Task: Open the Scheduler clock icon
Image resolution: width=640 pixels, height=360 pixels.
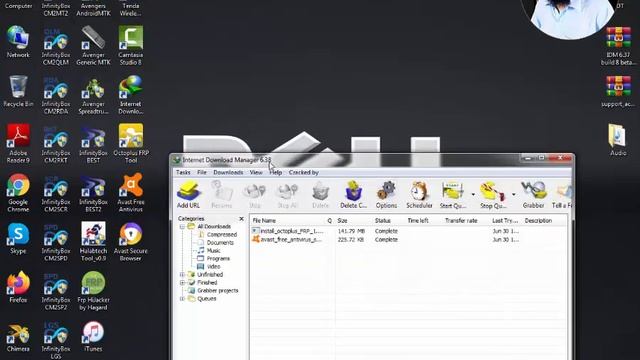Action: [x=419, y=195]
